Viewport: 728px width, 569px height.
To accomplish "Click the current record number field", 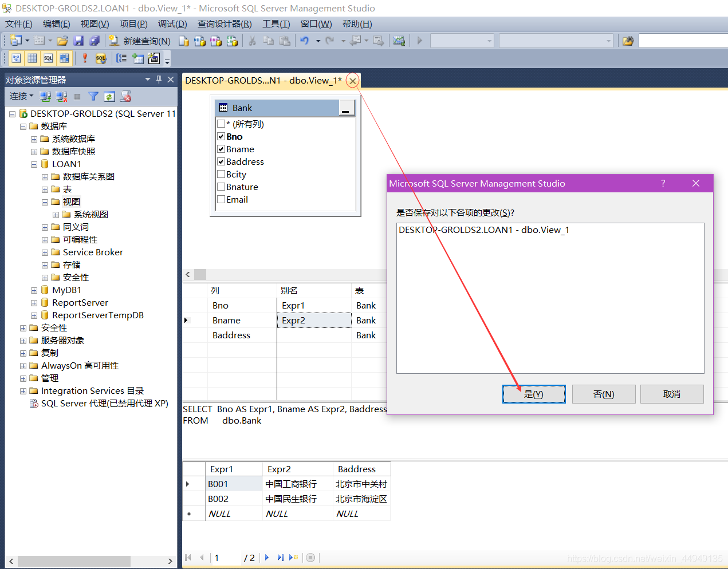I will point(226,558).
